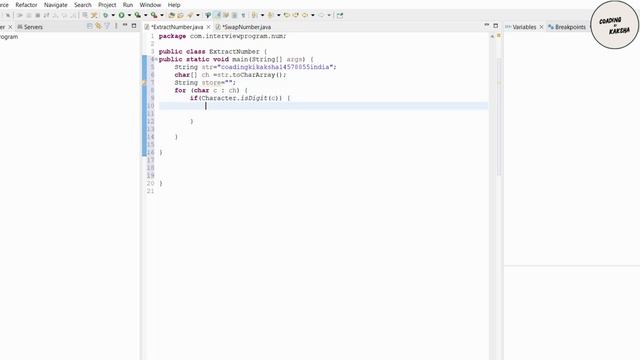The width and height of the screenshot is (640, 360).
Task: Open the left view's View Menu
Action: coord(116,26)
